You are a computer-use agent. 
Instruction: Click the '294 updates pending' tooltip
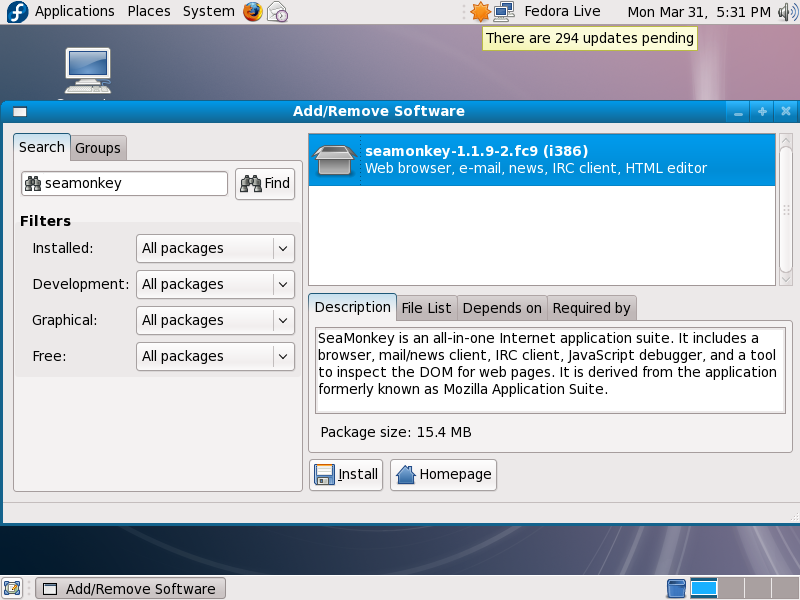(x=590, y=38)
